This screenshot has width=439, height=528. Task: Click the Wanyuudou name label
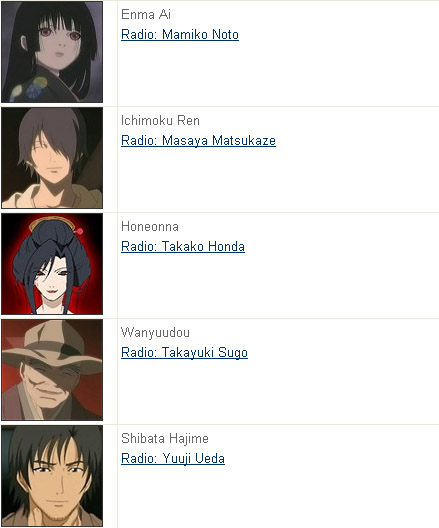155,333
